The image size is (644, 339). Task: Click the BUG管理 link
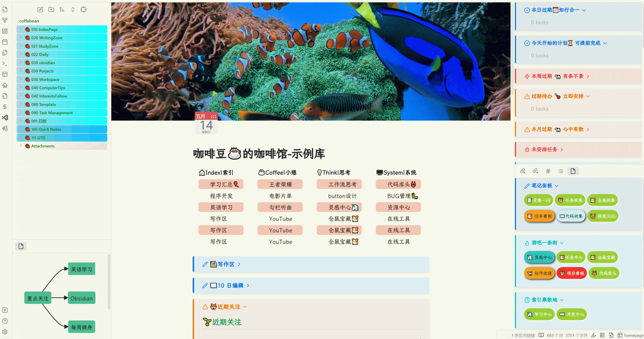[x=403, y=196]
